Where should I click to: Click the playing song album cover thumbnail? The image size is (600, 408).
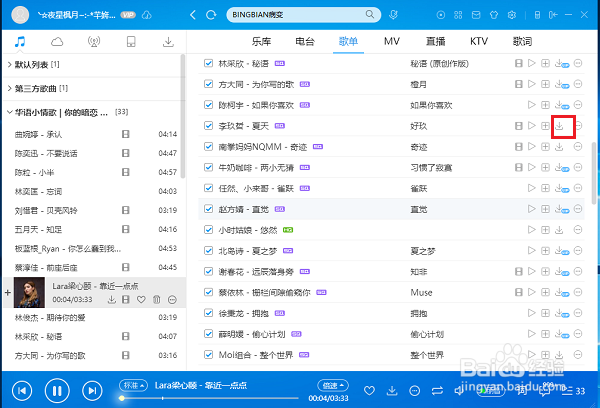pos(29,293)
